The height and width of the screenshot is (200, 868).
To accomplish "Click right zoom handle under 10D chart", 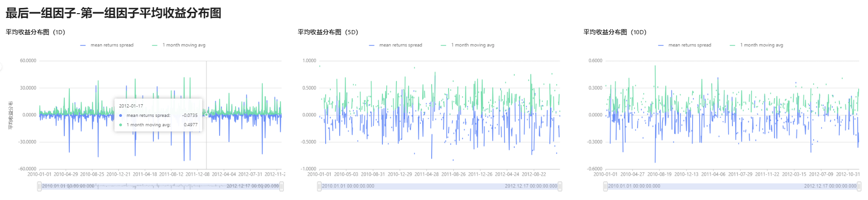I will (x=859, y=186).
